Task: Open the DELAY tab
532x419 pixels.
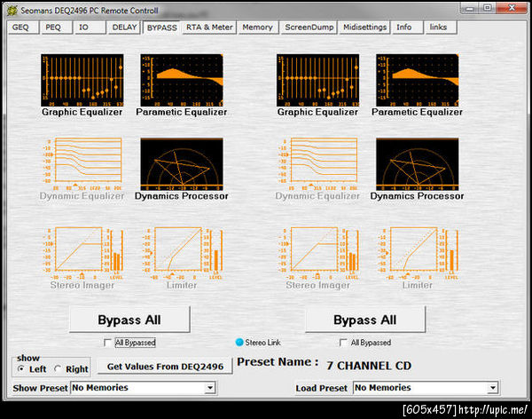Action: (124, 28)
